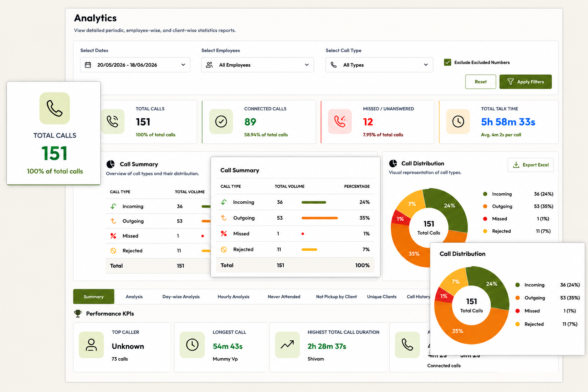This screenshot has height=392, width=588.
Task: Click the red missed-call icon on Missed / Unanswered card
Action: click(x=340, y=121)
